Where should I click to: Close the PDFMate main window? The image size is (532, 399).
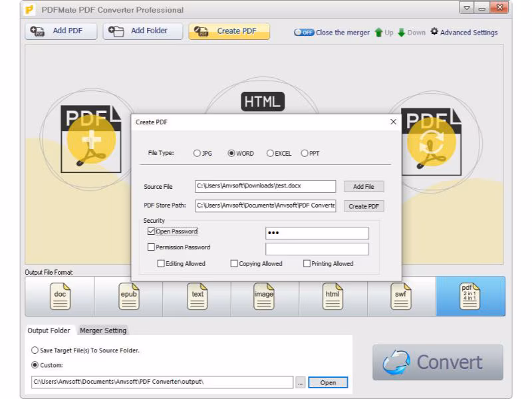(x=499, y=7)
